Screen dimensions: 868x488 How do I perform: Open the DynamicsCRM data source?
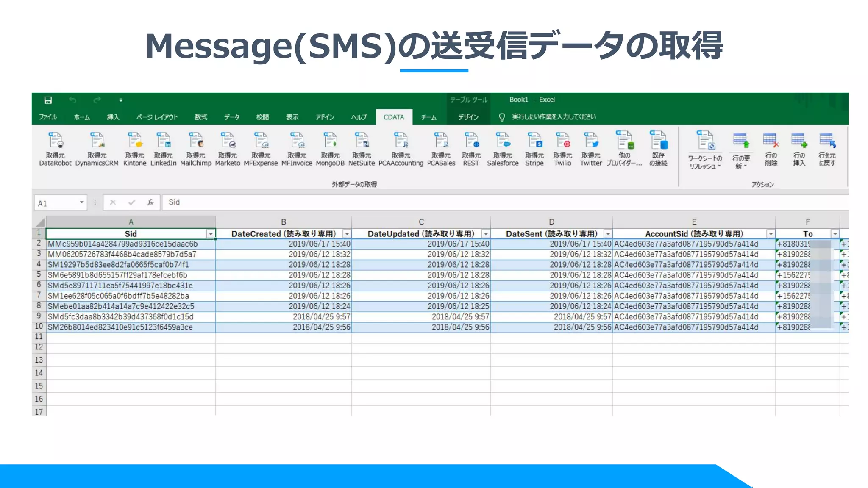97,149
